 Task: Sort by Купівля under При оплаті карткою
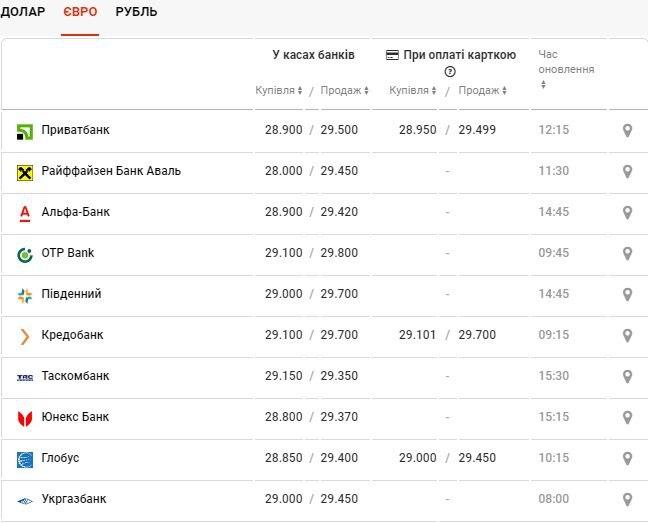pos(412,91)
